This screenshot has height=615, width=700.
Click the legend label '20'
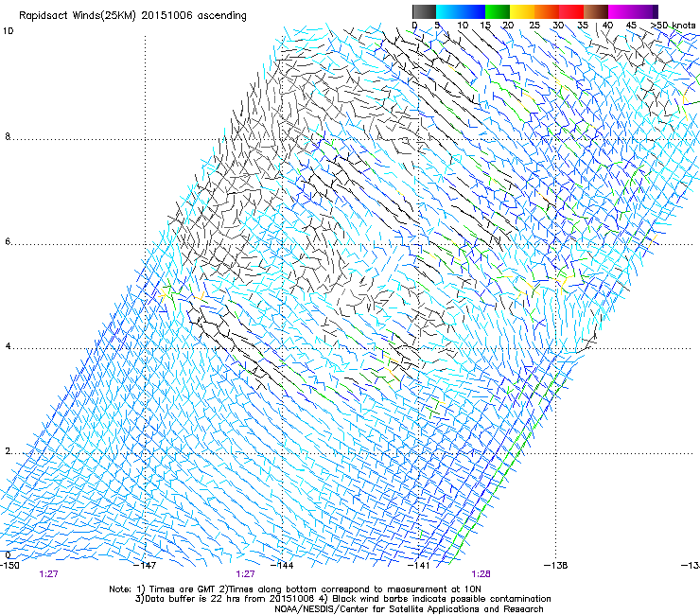coord(509,26)
